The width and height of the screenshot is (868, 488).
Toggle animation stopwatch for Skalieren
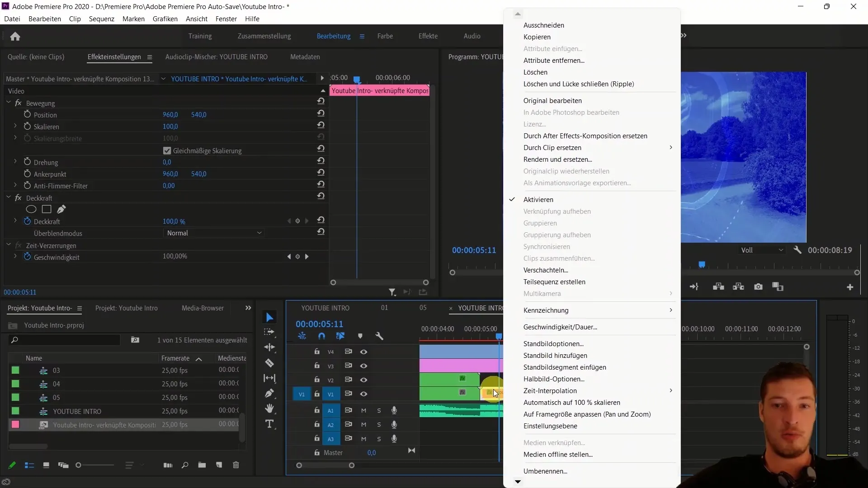click(x=27, y=127)
